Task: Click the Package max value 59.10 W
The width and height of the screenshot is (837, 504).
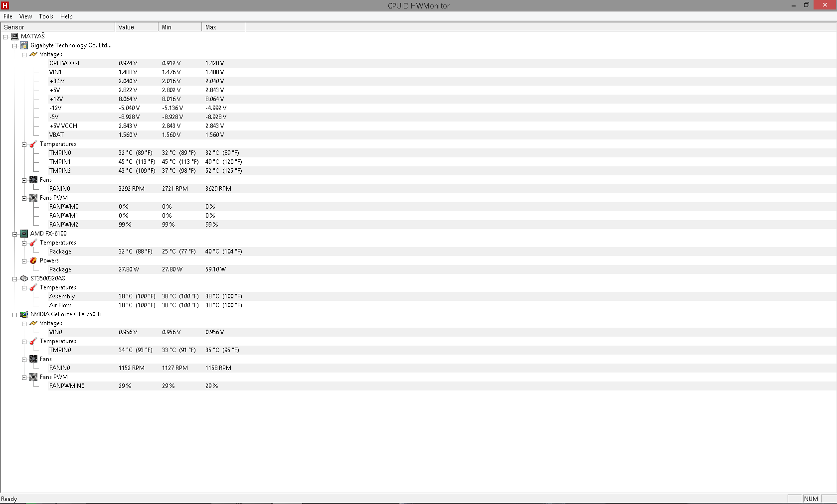Action: [215, 269]
